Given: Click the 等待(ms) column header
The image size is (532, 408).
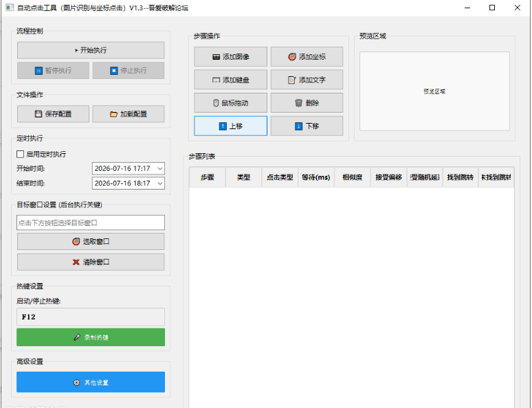Looking at the screenshot, I should (316, 177).
